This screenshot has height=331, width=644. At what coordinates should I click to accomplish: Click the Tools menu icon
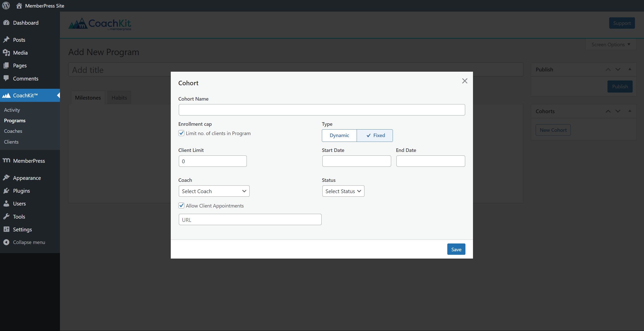(6, 217)
